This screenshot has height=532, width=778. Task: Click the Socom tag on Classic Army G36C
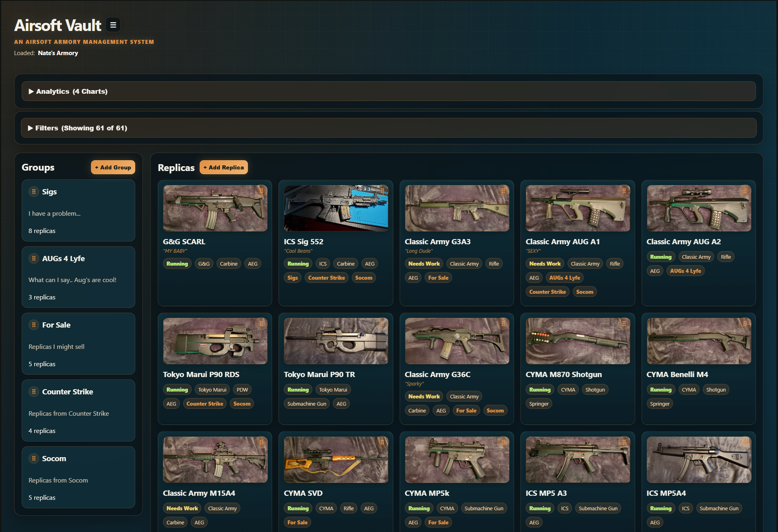click(x=495, y=410)
